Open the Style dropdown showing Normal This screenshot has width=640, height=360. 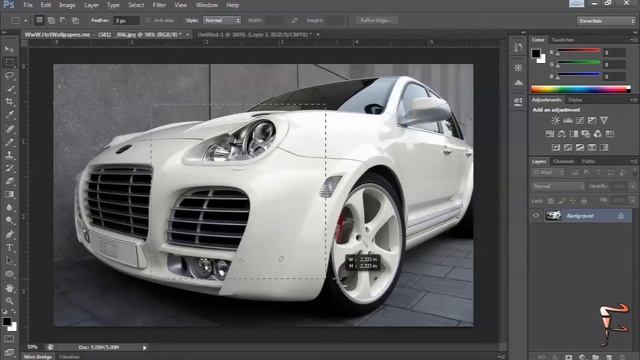pos(222,20)
